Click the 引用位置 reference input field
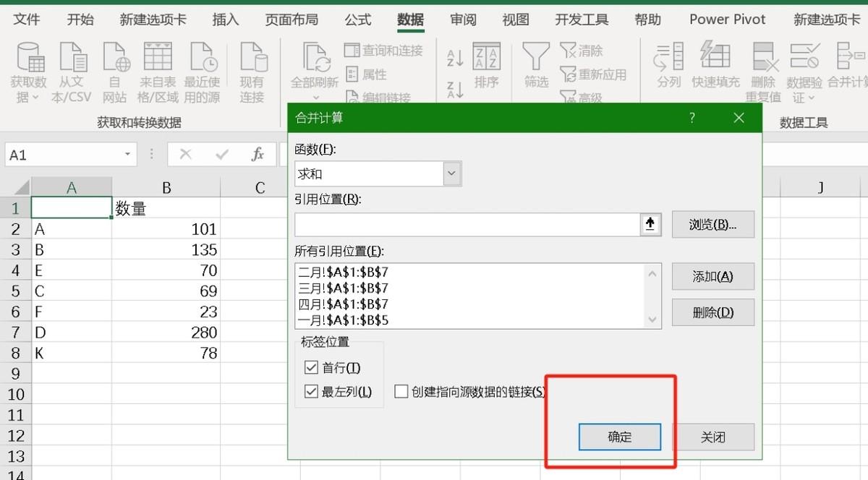Viewport: 868px width, 480px height. click(x=467, y=225)
